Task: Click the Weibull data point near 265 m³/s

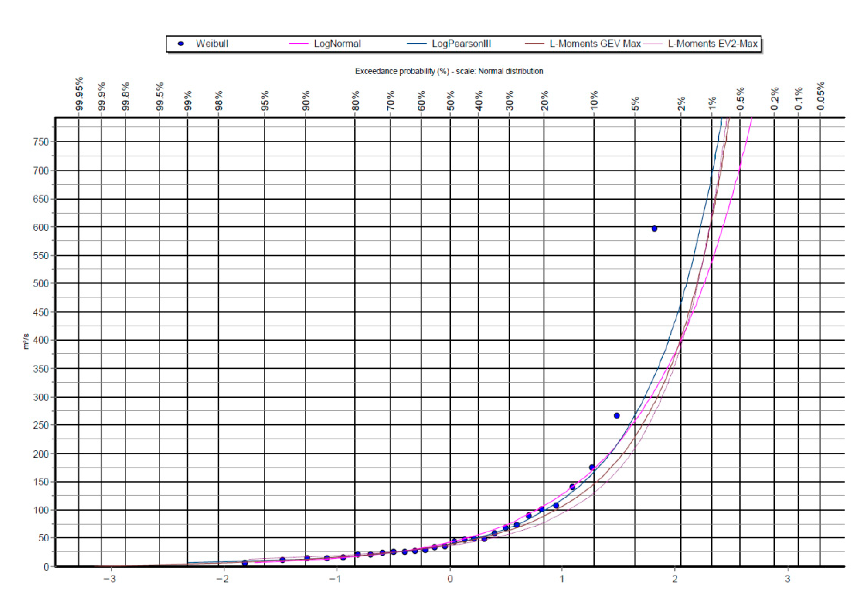Action: tap(617, 416)
